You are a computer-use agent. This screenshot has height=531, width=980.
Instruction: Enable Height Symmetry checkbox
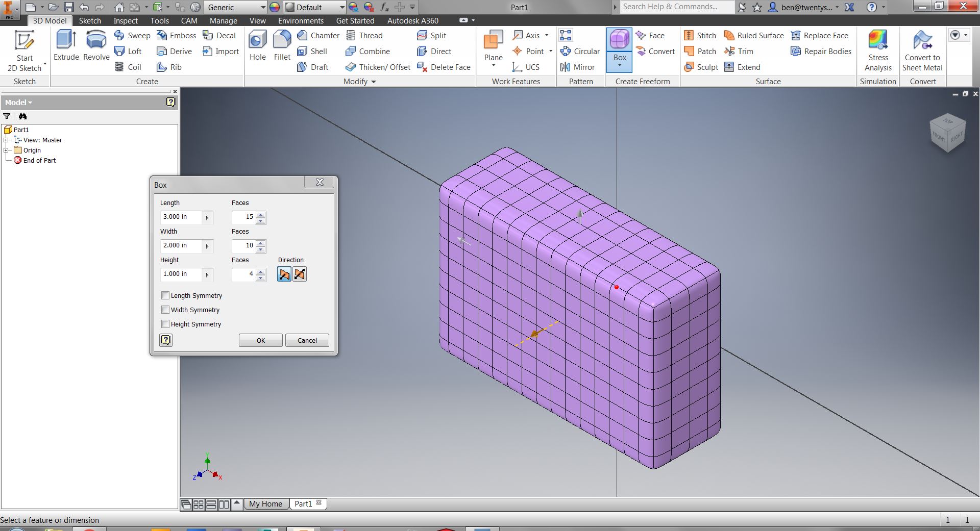[165, 324]
